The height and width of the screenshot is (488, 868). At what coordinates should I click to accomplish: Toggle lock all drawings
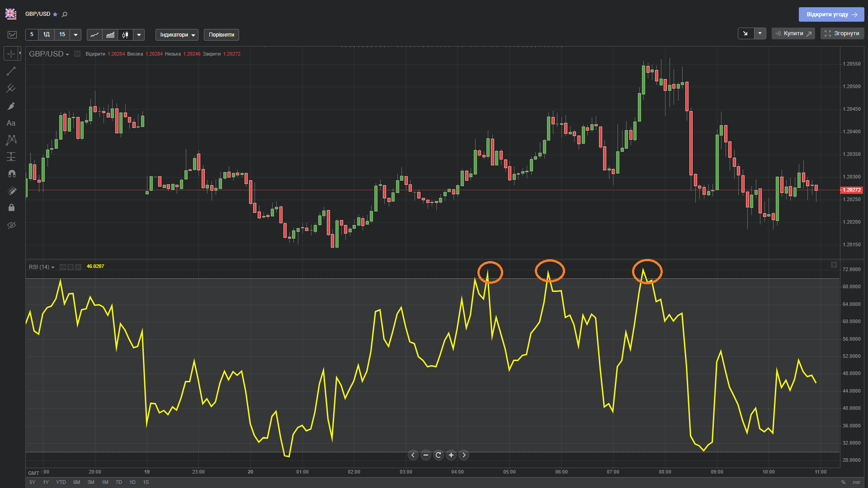pos(11,208)
